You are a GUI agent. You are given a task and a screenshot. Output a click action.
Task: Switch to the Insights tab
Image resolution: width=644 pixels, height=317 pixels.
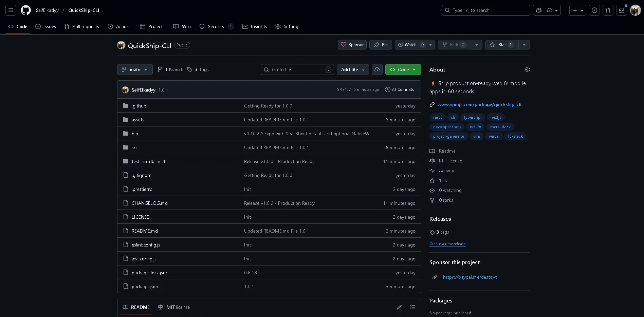(x=255, y=26)
